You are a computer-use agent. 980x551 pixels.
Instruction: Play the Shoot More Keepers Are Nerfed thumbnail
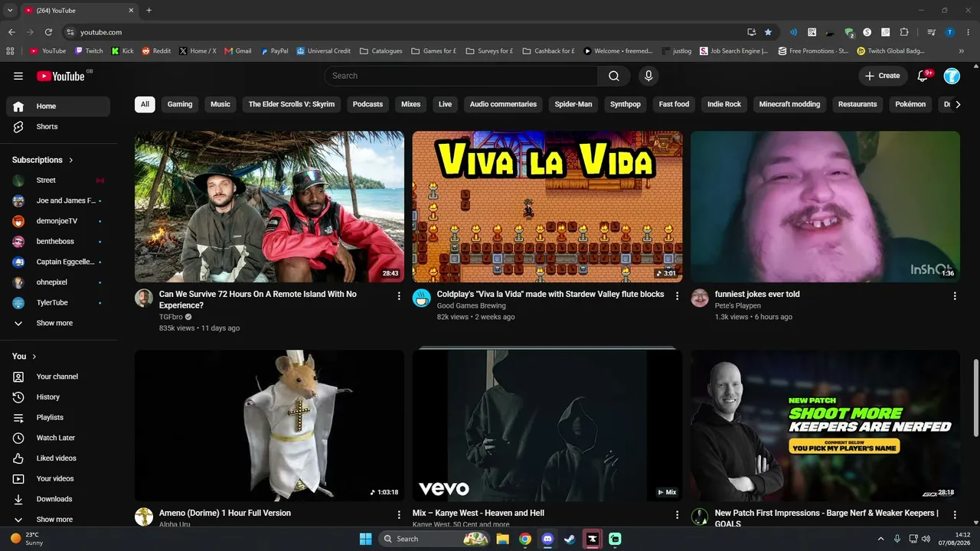(x=825, y=425)
